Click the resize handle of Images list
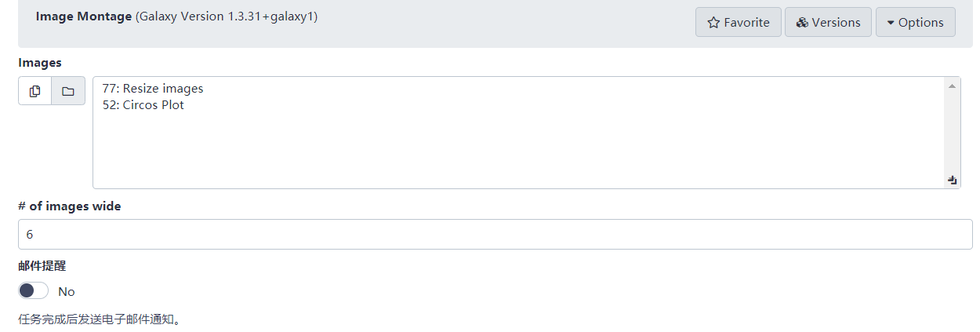The height and width of the screenshot is (332, 980). tap(952, 180)
